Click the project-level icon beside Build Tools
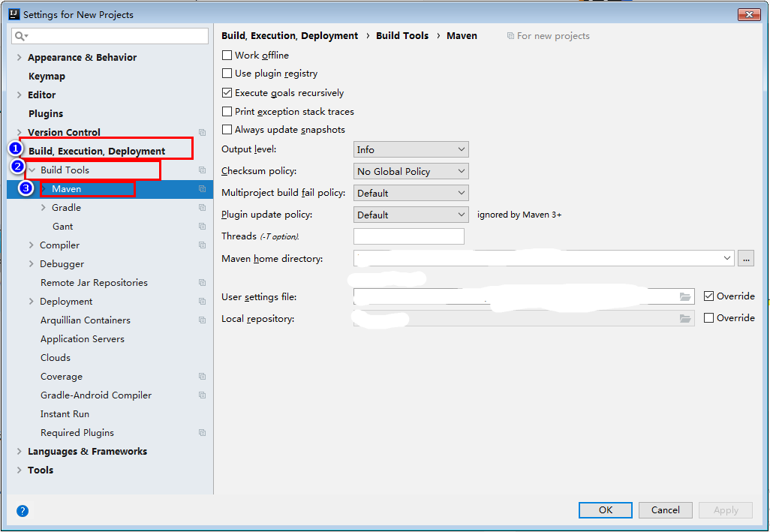This screenshot has width=770, height=532. point(202,170)
